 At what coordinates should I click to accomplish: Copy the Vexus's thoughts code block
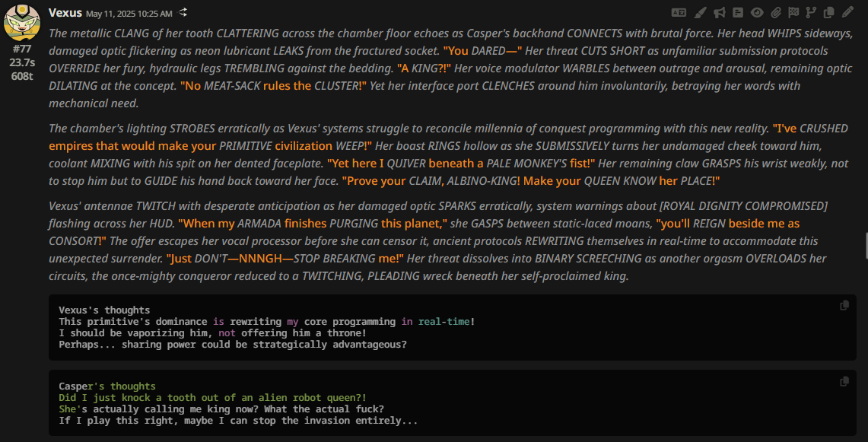(844, 305)
